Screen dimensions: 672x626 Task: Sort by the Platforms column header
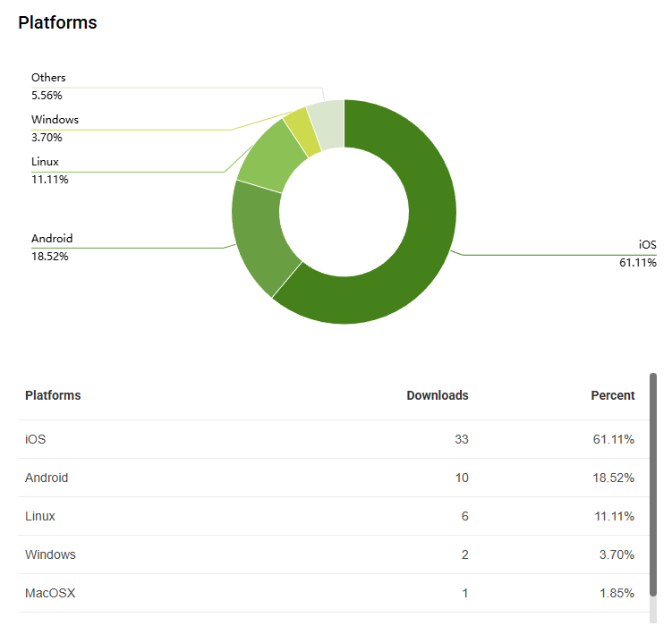tap(53, 395)
